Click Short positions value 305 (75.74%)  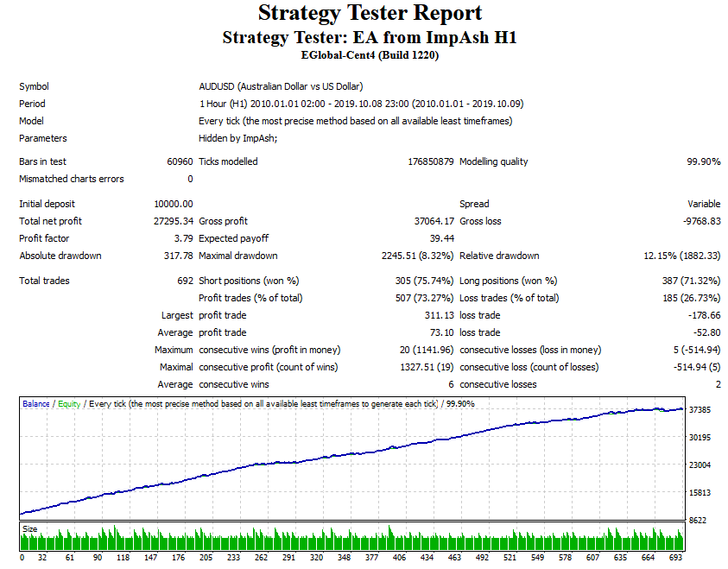(x=424, y=281)
